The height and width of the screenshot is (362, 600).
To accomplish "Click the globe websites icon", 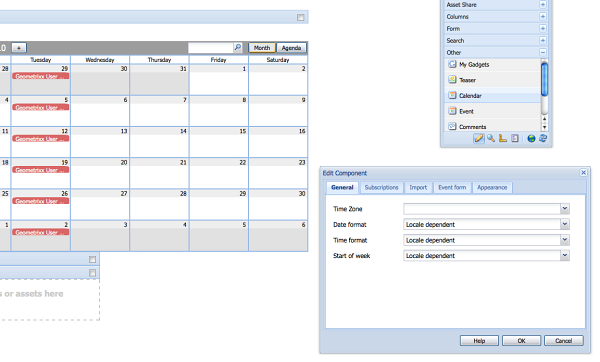I will tap(531, 139).
